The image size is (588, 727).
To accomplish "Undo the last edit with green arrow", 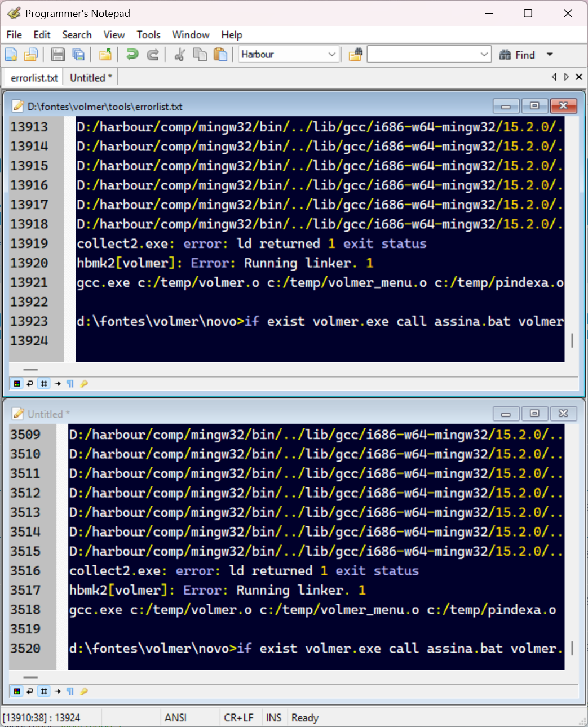I will (132, 55).
